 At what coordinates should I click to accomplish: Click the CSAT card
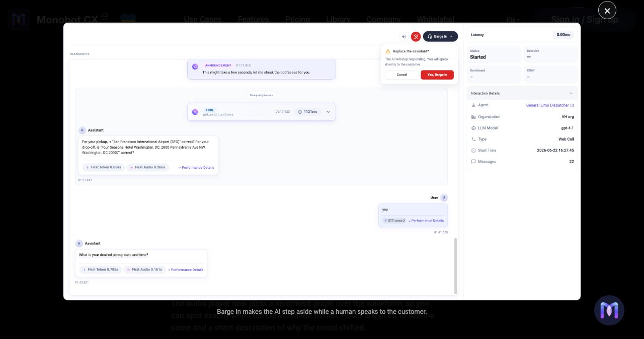(x=550, y=74)
